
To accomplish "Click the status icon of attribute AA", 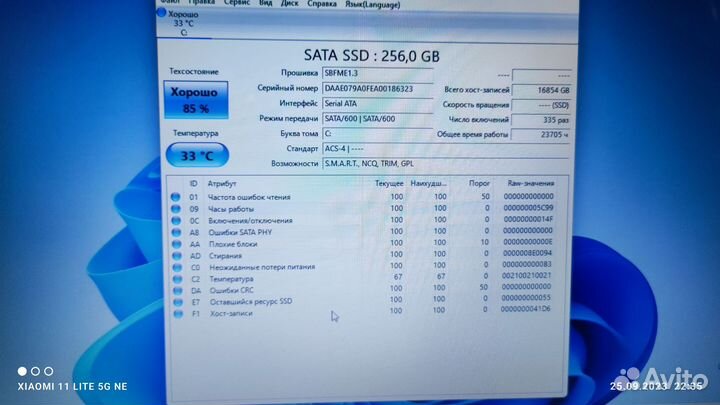I will point(177,244).
